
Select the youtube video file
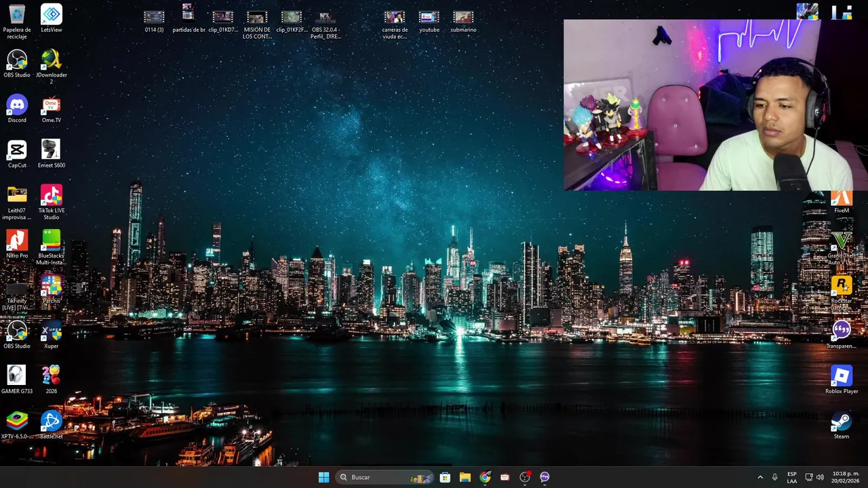tap(429, 21)
